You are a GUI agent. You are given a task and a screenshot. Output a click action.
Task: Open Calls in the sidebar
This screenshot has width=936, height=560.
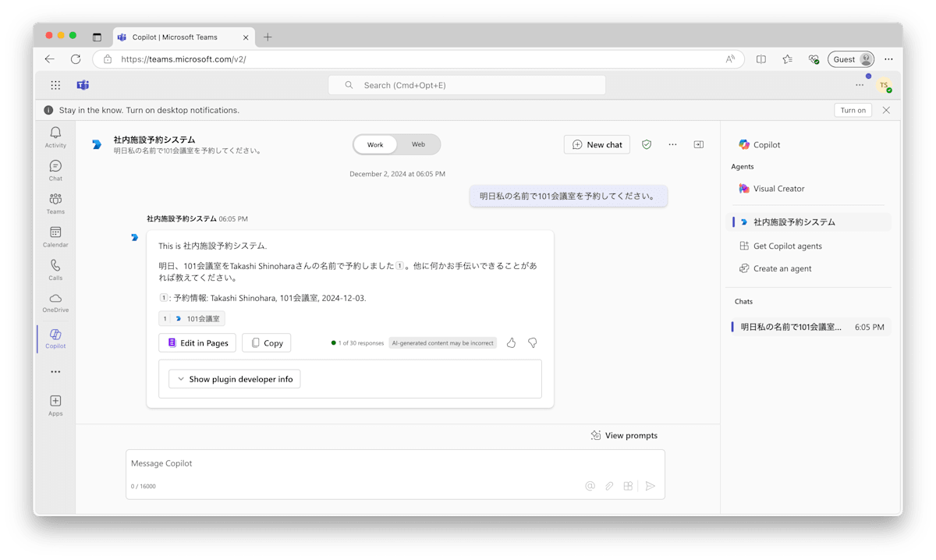[x=55, y=270]
